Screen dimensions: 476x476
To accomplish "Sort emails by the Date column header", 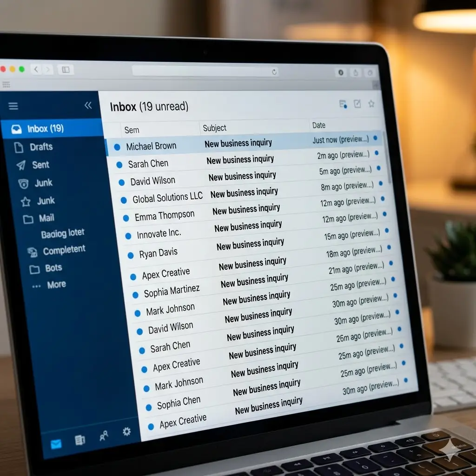I will pyautogui.click(x=319, y=125).
